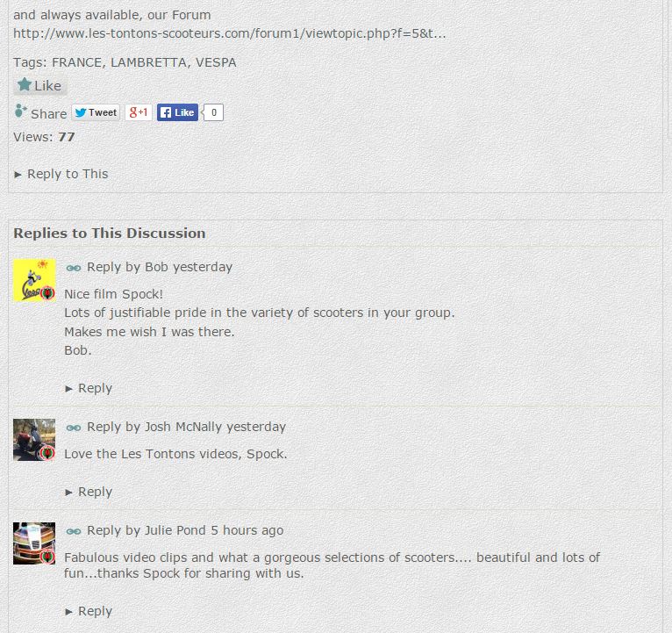Open Bob's yellow Vespa avatar
Image resolution: width=672 pixels, height=633 pixels.
point(34,280)
